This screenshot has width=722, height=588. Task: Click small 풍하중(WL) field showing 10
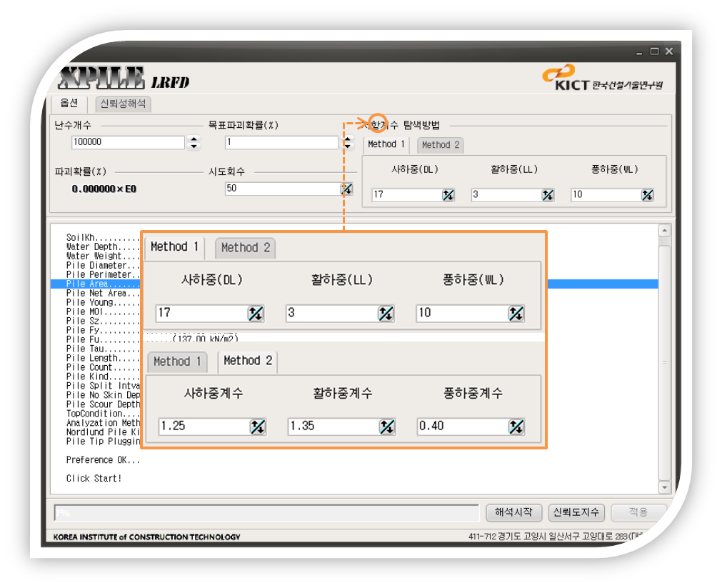(x=606, y=195)
